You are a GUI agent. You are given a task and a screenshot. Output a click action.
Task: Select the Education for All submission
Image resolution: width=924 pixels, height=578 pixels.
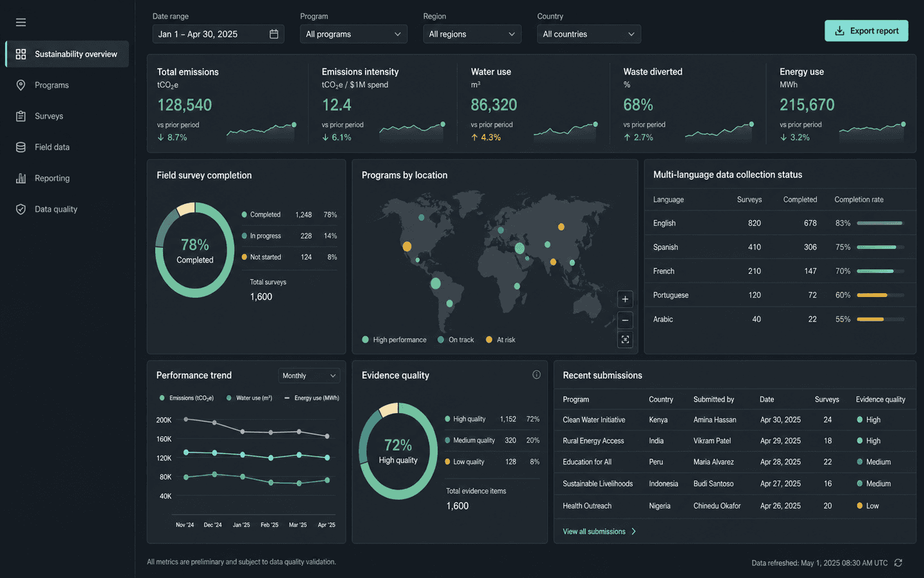pos(735,462)
